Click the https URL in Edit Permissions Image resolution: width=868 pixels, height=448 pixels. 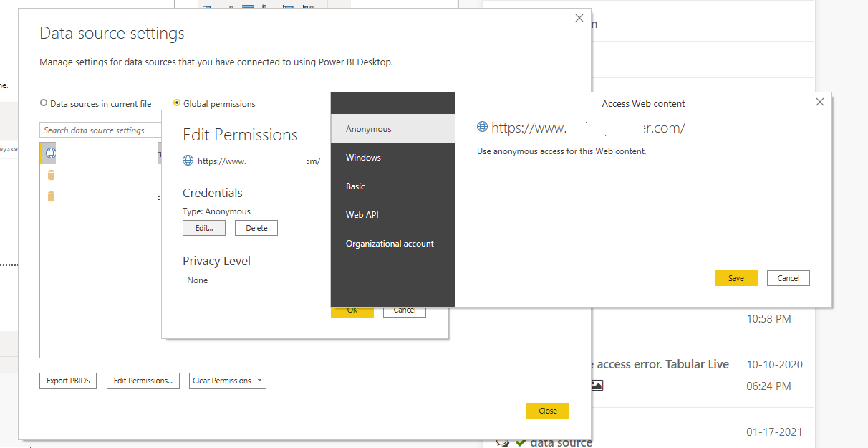coord(259,161)
